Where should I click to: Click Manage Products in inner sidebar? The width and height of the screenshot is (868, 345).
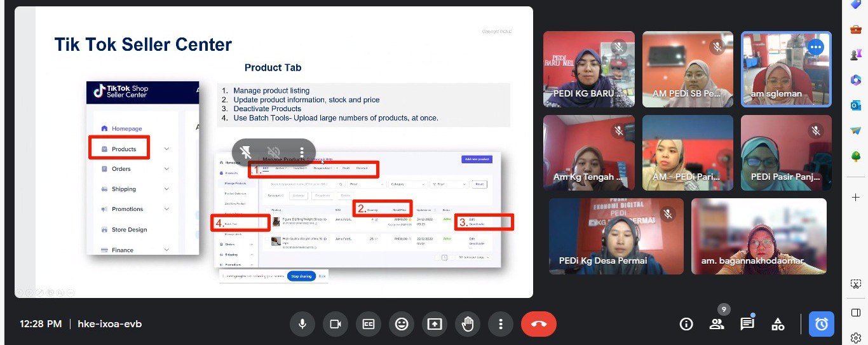(x=235, y=184)
